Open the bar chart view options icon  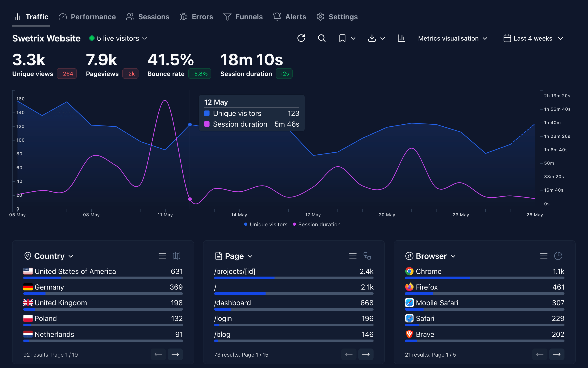(401, 38)
